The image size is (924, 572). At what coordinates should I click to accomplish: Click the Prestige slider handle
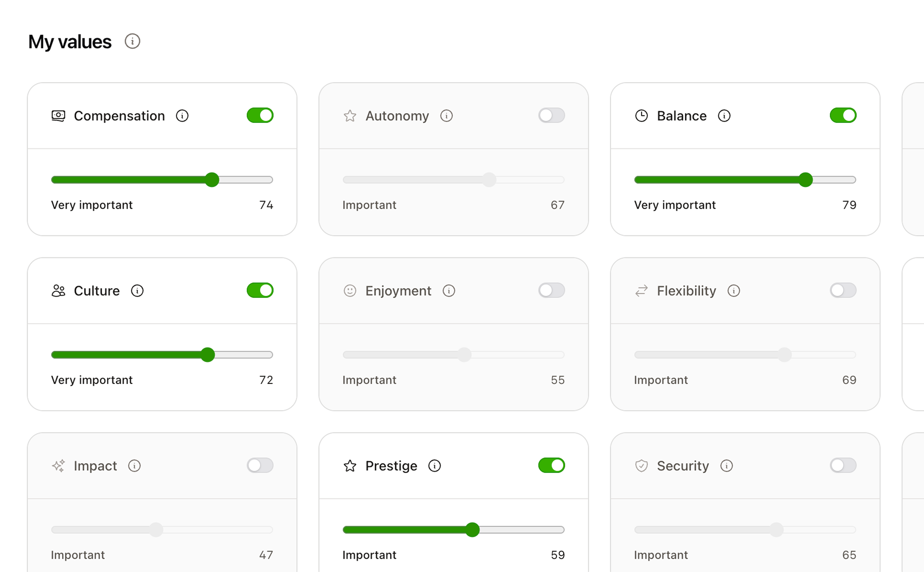point(473,530)
